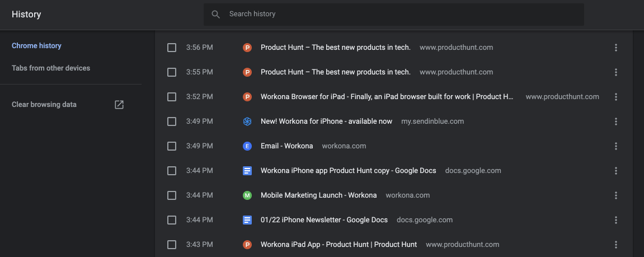
Task: Open more actions for Email - Workona
Action: point(615,146)
